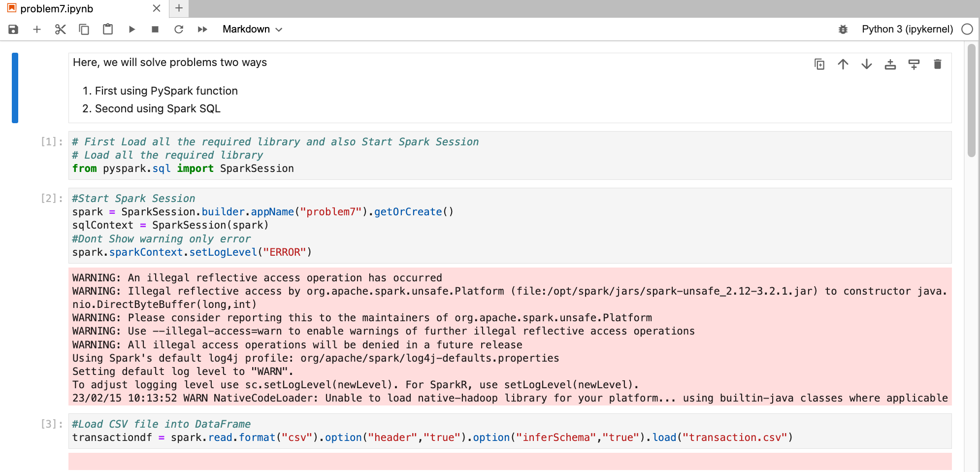Image resolution: width=980 pixels, height=472 pixels.
Task: Select the problem7.ipynb tab
Action: tap(57, 9)
